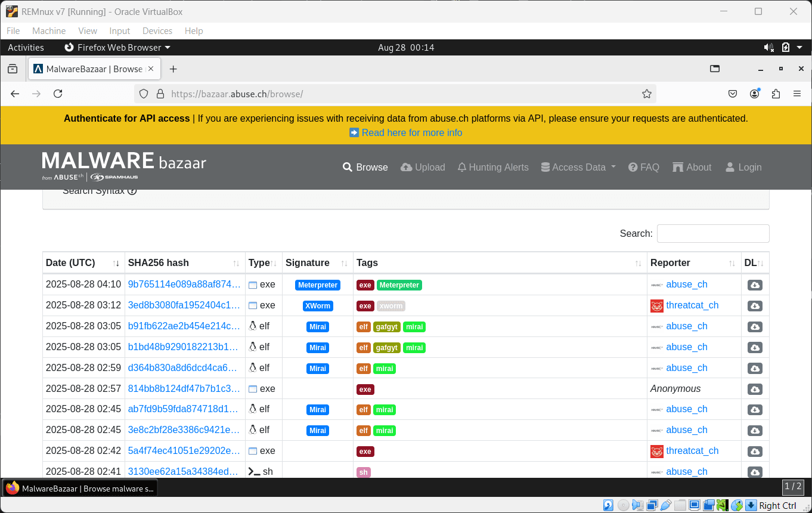Go back to previous page
The height and width of the screenshot is (513, 812).
point(15,94)
